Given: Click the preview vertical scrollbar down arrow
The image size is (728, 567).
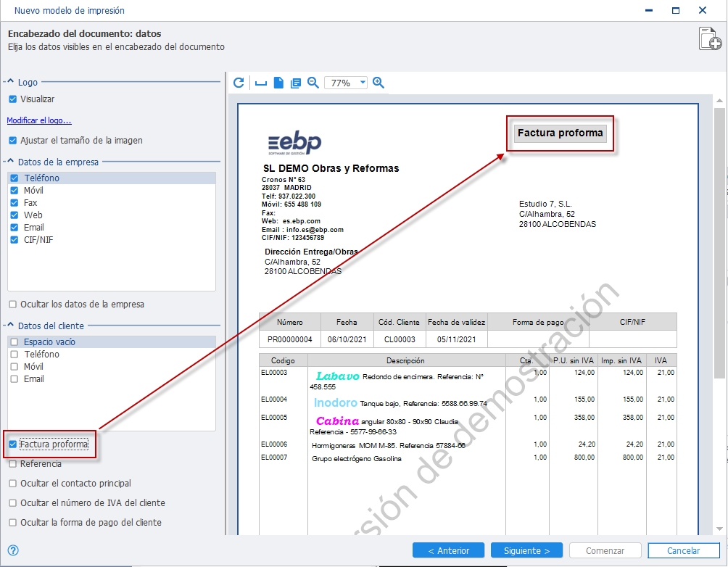Looking at the screenshot, I should tap(719, 529).
